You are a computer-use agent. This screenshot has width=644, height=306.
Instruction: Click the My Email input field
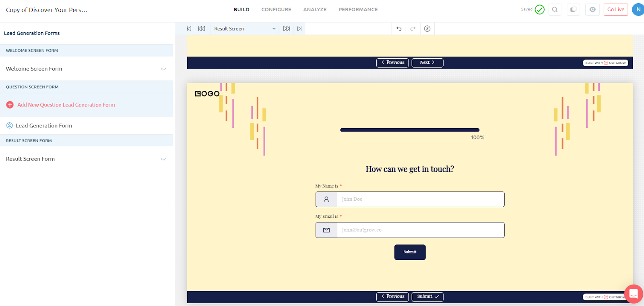coord(420,230)
